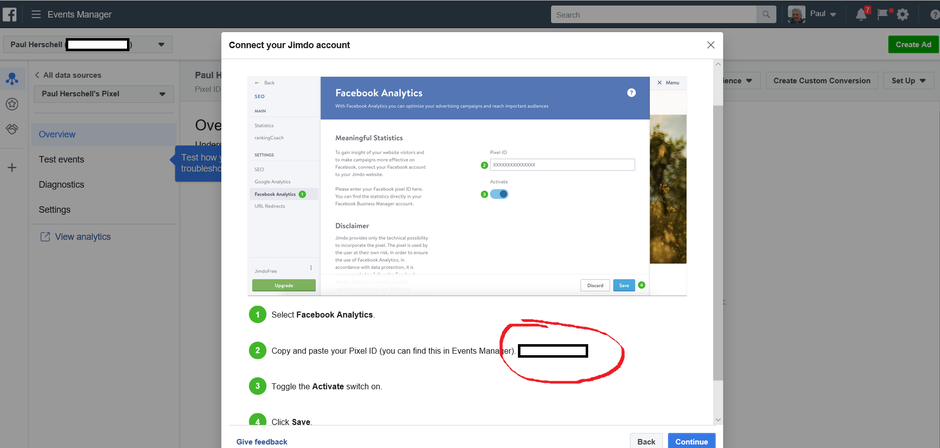The height and width of the screenshot is (448, 940).
Task: Select the partner integrations handshake icon
Action: pos(12,129)
